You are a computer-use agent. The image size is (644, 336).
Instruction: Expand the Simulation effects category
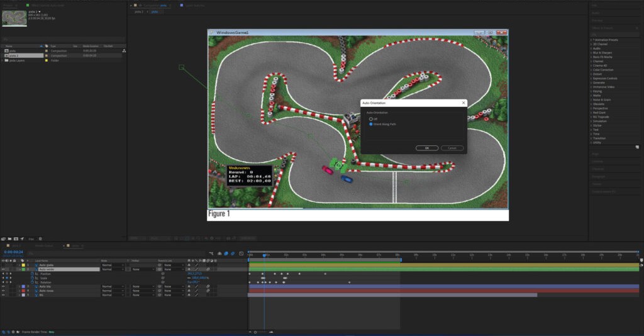point(591,121)
